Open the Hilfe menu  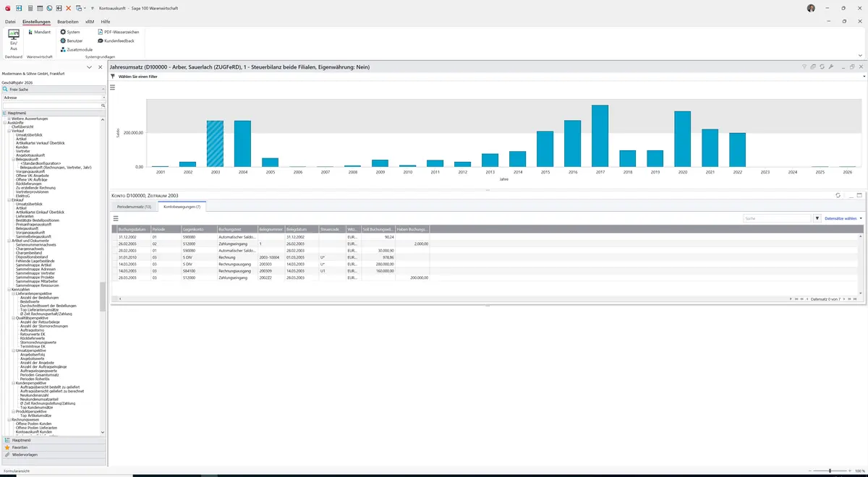pos(106,22)
